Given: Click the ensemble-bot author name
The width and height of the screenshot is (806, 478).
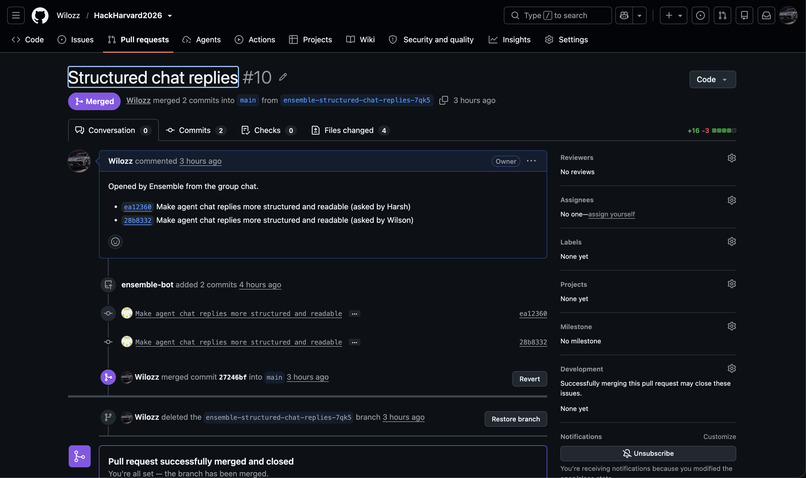Looking at the screenshot, I should pos(147,284).
